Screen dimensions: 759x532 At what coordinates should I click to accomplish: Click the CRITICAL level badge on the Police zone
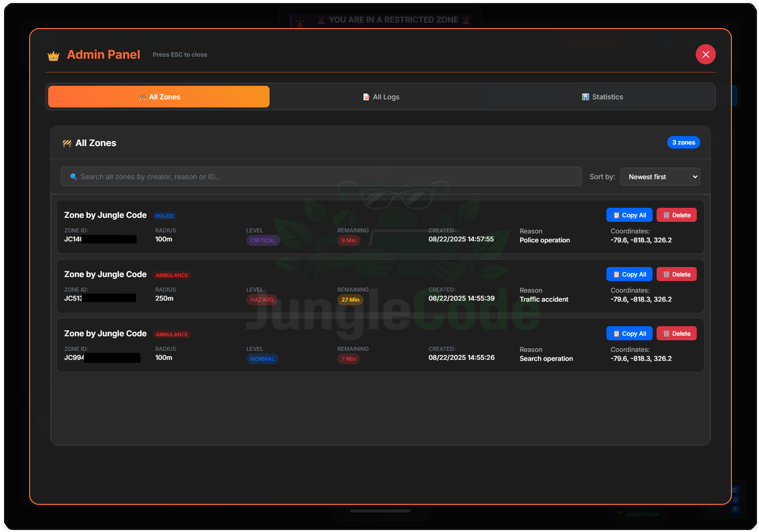263,240
